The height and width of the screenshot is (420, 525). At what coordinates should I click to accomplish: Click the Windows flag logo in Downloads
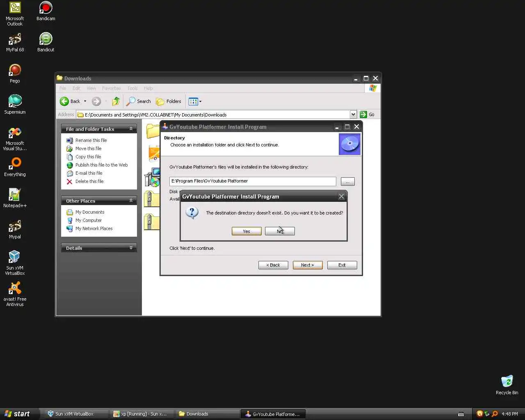point(372,88)
